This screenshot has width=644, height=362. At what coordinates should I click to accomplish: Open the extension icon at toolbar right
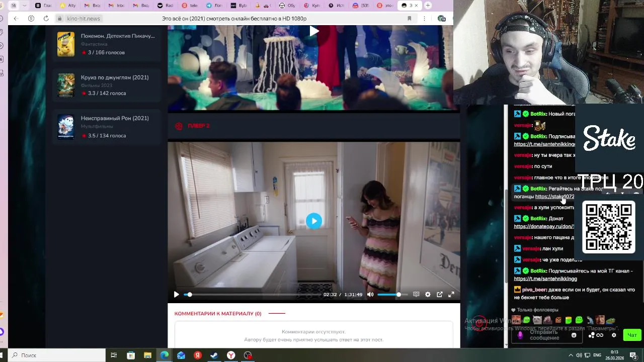click(442, 19)
